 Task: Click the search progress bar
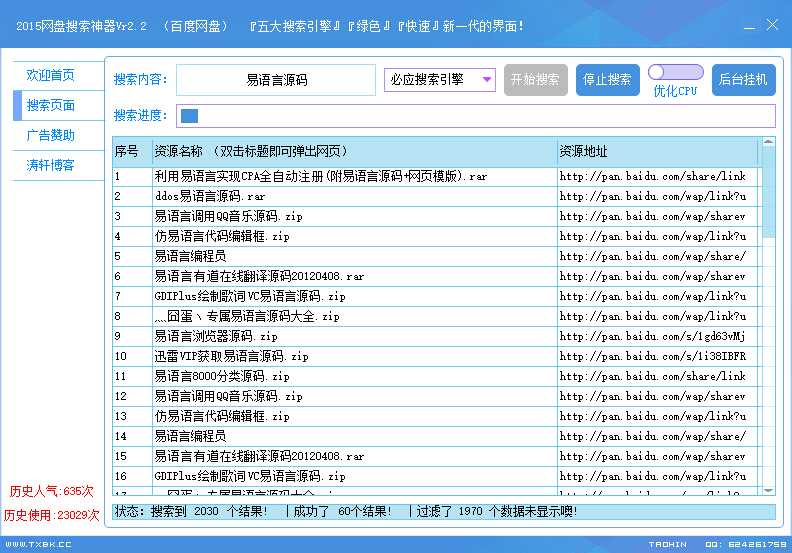point(476,116)
